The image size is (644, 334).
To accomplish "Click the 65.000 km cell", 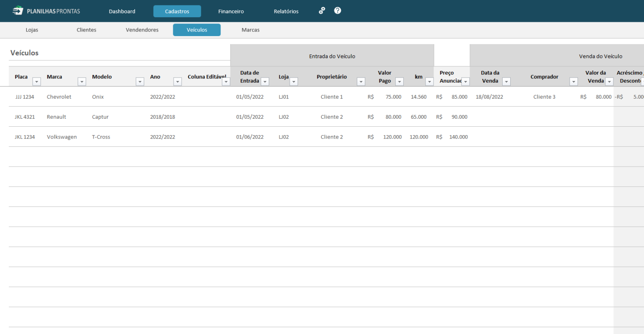I will pos(418,117).
